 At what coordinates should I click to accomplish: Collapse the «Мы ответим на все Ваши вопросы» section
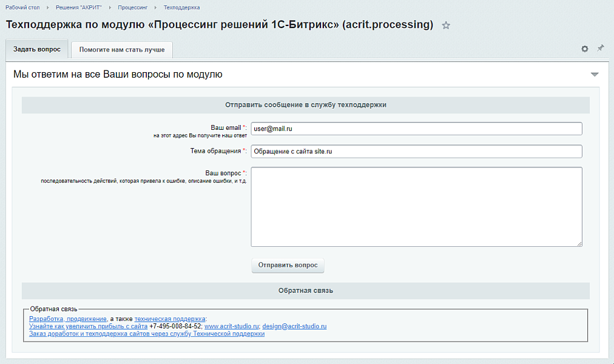(x=595, y=73)
